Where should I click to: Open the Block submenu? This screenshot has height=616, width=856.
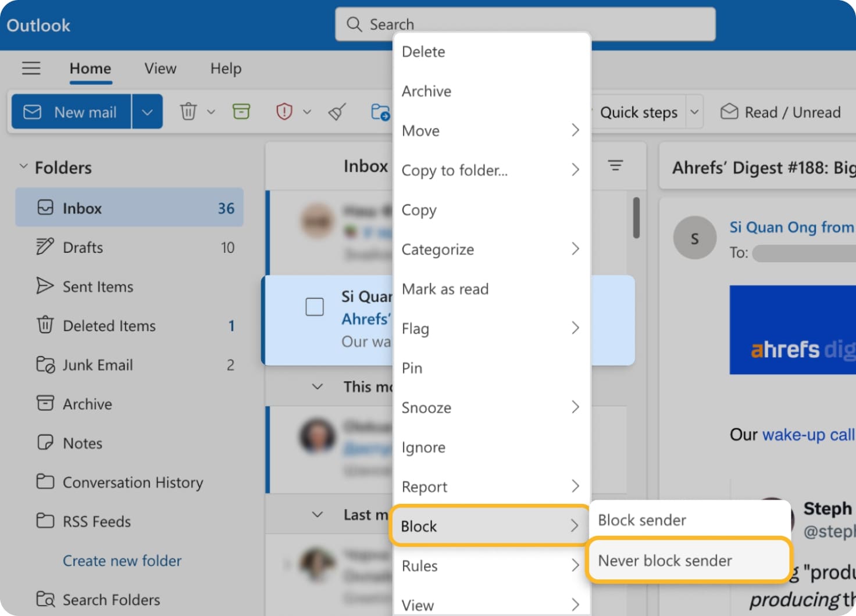tap(490, 526)
